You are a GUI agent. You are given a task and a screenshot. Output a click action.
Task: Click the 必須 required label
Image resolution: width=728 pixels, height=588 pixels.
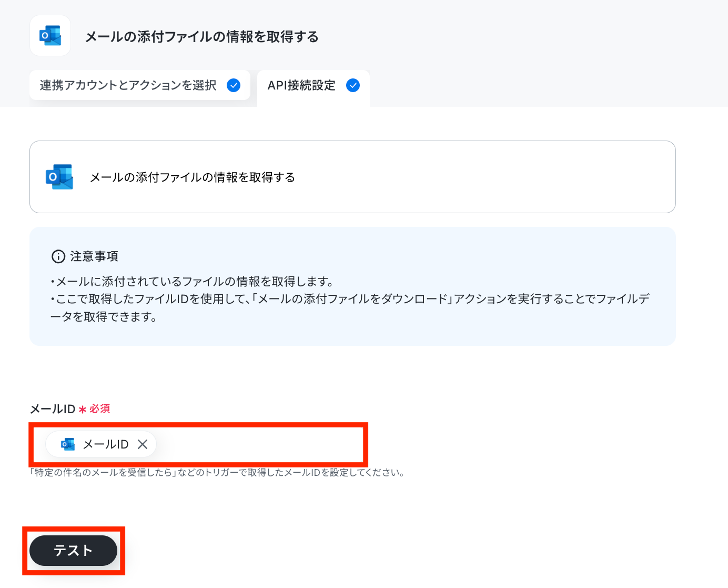[99, 408]
